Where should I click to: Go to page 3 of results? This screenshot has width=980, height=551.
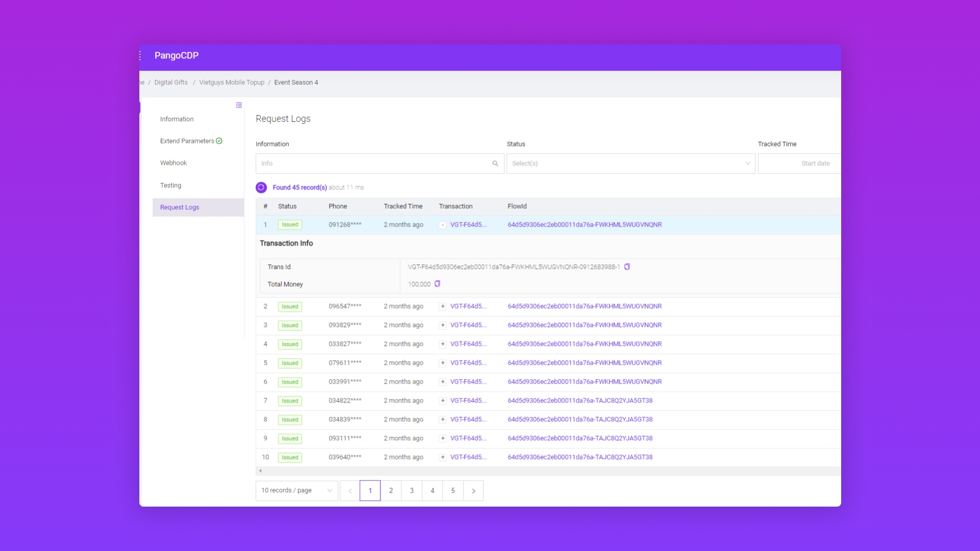[x=411, y=491]
